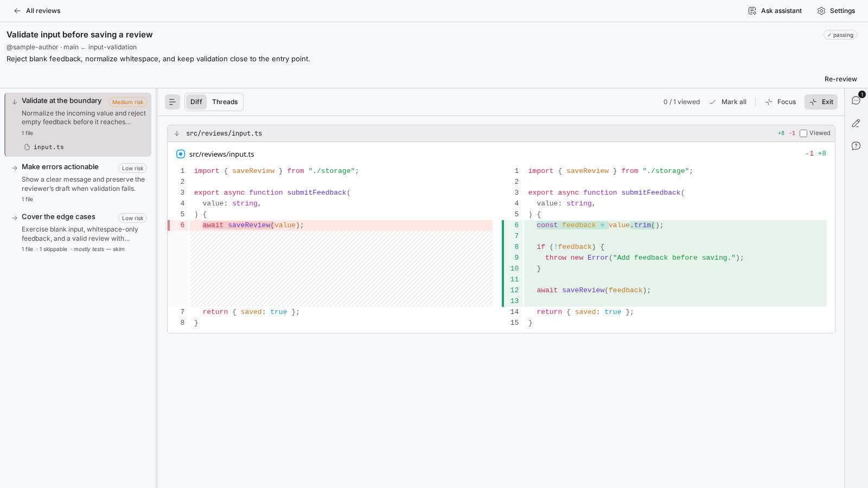Open the comments bubble with badge 1
The image size is (868, 488).
pos(856,100)
